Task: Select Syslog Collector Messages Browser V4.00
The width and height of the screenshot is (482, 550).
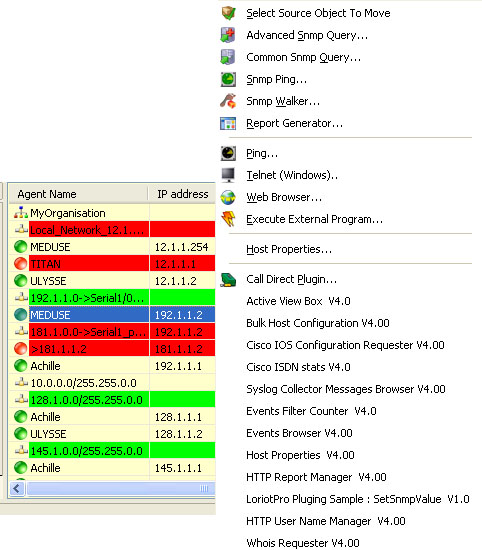Action: click(346, 389)
